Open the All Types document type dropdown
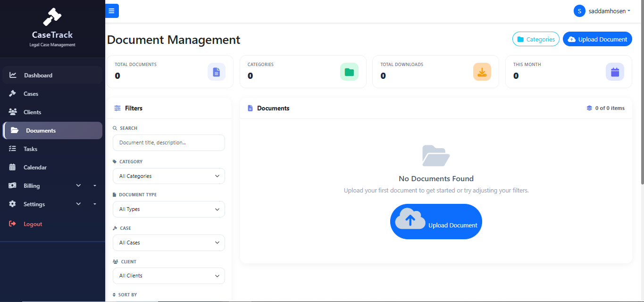 pyautogui.click(x=169, y=209)
